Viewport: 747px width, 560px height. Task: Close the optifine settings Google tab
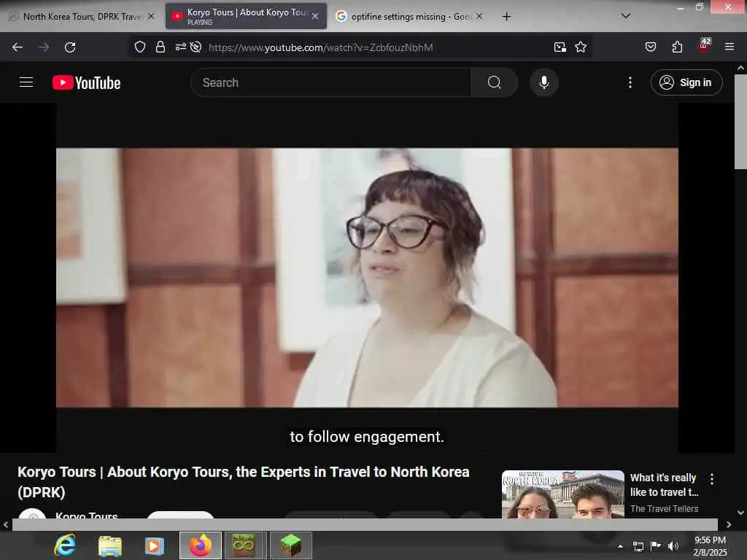click(x=479, y=16)
